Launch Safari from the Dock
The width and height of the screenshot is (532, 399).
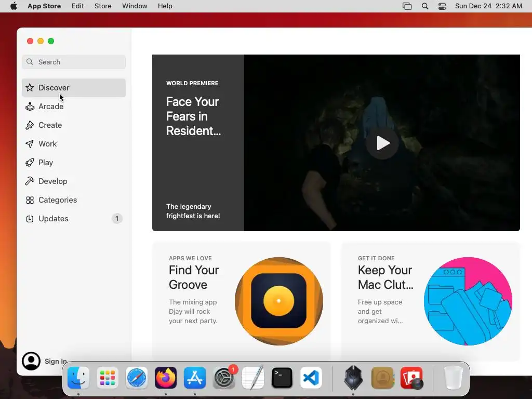(x=137, y=378)
